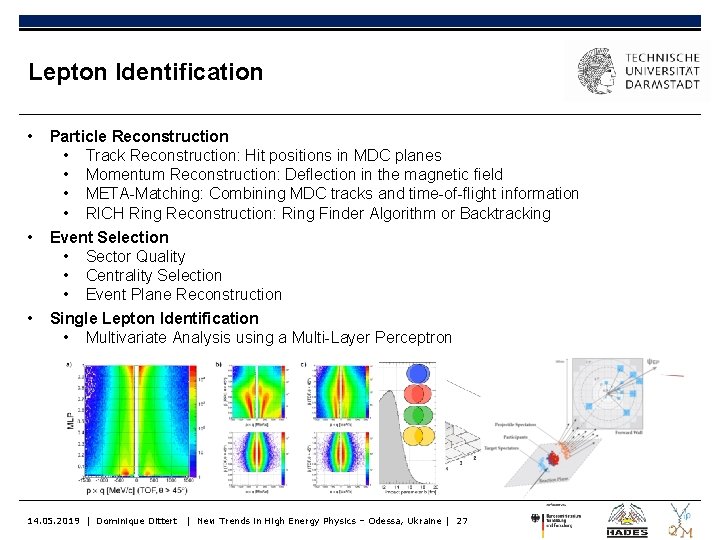
Task: Click the 'MLP' y-axis label
Action: pyautogui.click(x=70, y=422)
